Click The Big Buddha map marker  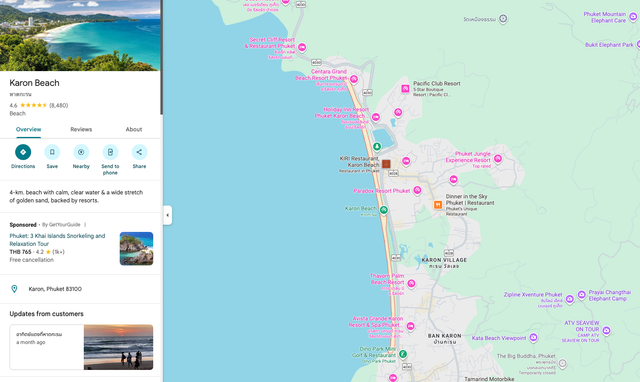click(x=562, y=363)
